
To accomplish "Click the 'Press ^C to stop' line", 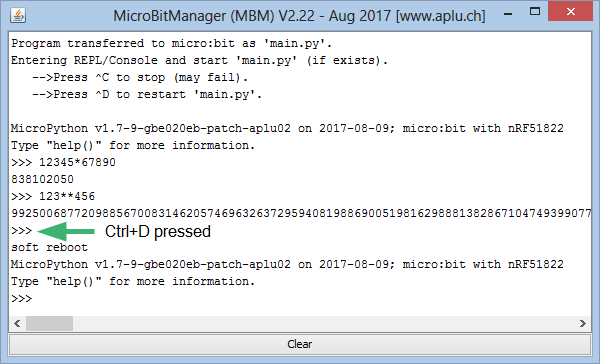I will click(140, 78).
